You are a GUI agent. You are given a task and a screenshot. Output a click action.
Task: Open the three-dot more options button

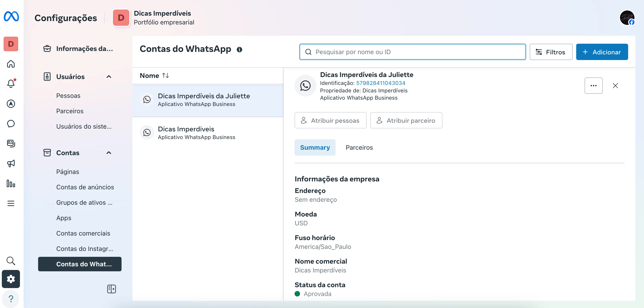pyautogui.click(x=593, y=86)
